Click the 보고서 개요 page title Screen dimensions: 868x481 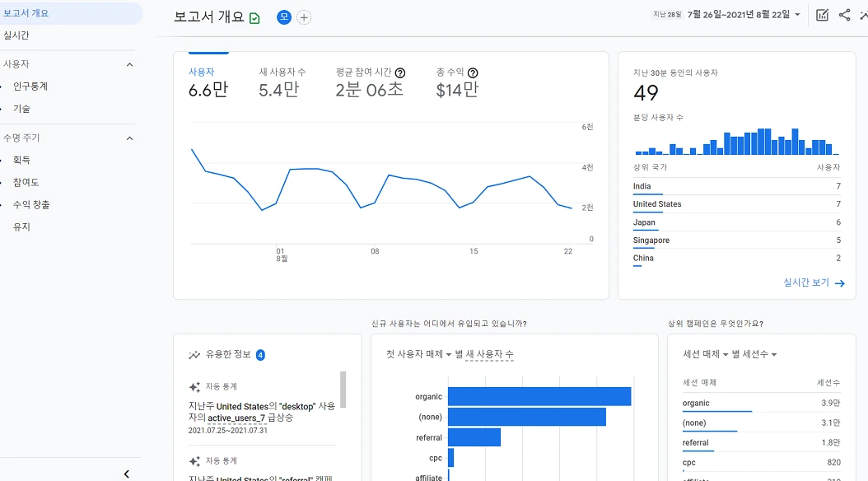209,17
